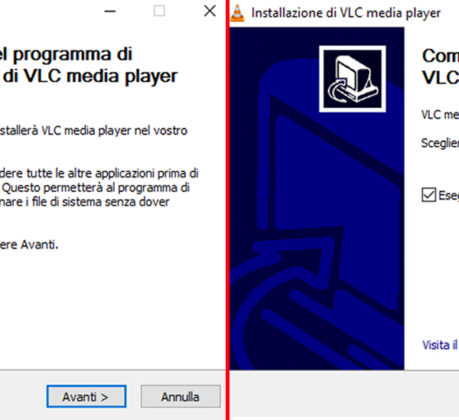
Task: Continue setup with the 'Avanti >' button
Action: click(x=86, y=396)
